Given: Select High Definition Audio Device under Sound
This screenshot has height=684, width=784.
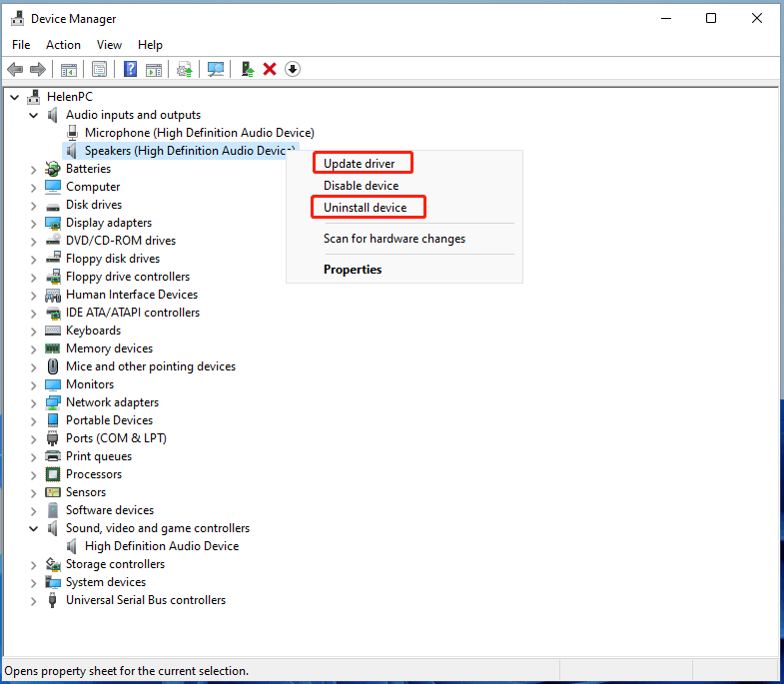Looking at the screenshot, I should (162, 546).
